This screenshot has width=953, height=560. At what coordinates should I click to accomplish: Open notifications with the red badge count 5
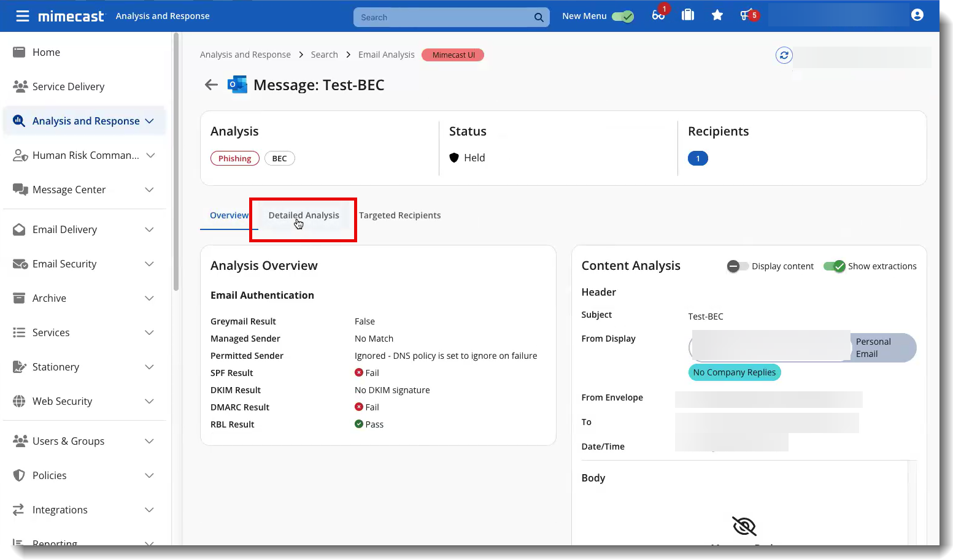coord(746,15)
